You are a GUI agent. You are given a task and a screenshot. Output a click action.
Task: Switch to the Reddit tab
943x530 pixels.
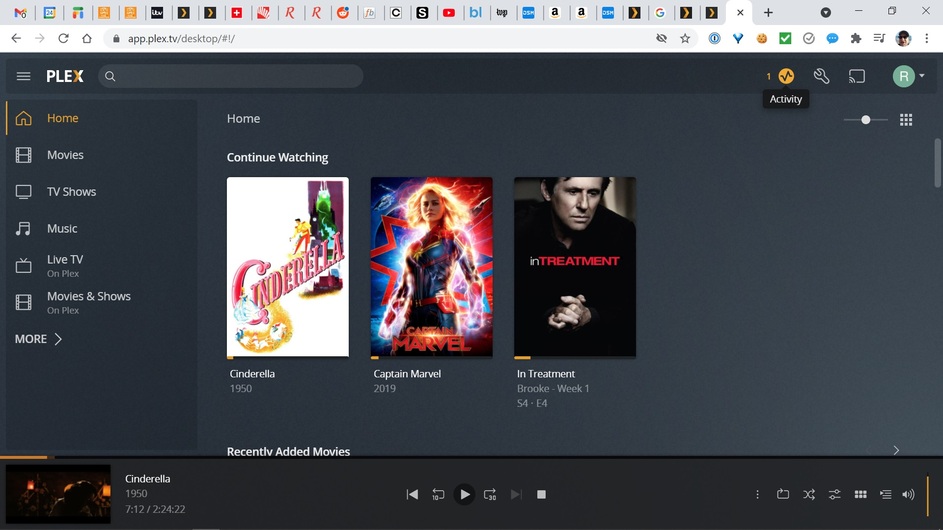tap(343, 13)
